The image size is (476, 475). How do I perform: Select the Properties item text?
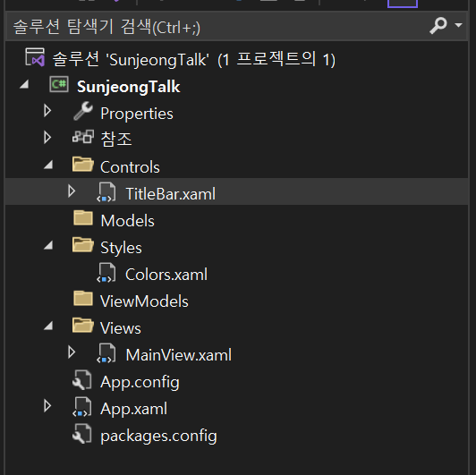[x=137, y=114]
